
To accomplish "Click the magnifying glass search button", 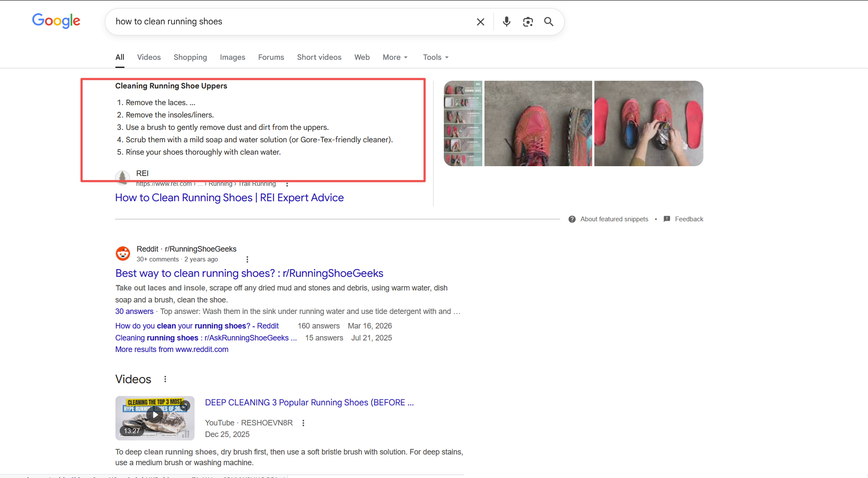I will coord(549,22).
